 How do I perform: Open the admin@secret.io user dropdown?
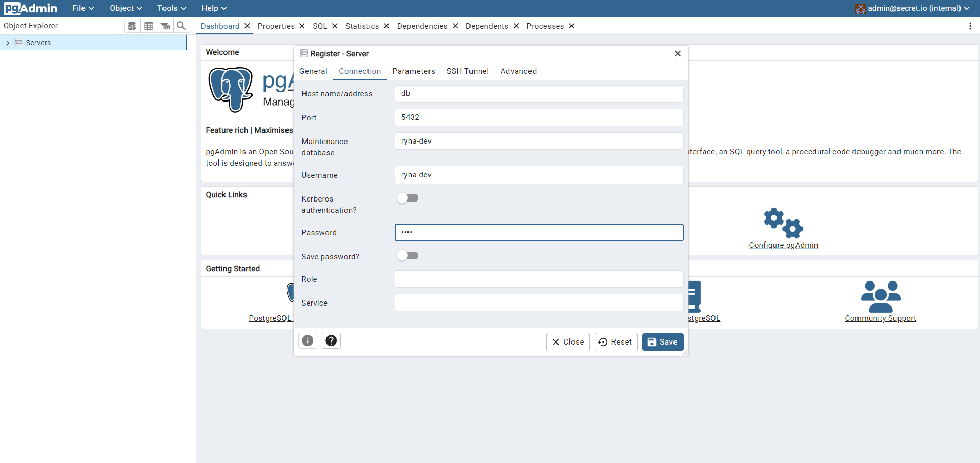[x=913, y=8]
